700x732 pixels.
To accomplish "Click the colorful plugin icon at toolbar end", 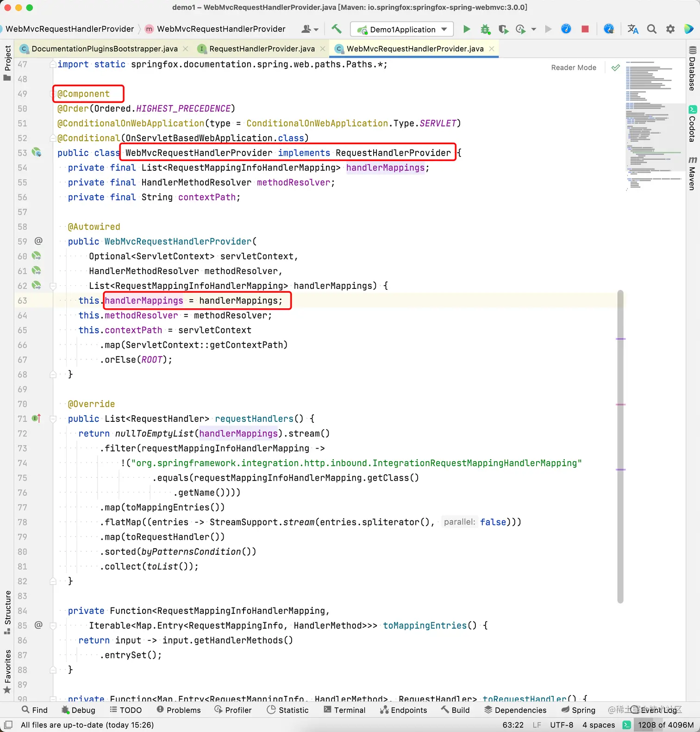I will tap(689, 29).
